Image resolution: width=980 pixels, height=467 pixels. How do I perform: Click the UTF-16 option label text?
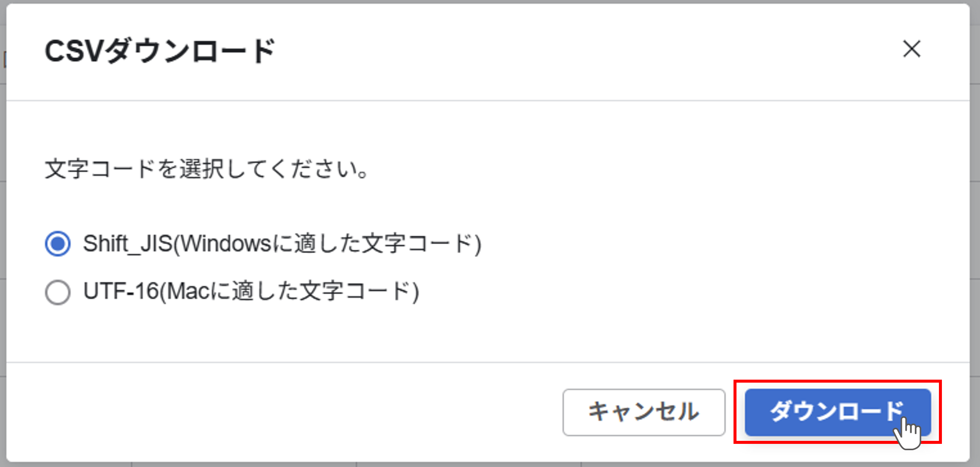coord(251,293)
